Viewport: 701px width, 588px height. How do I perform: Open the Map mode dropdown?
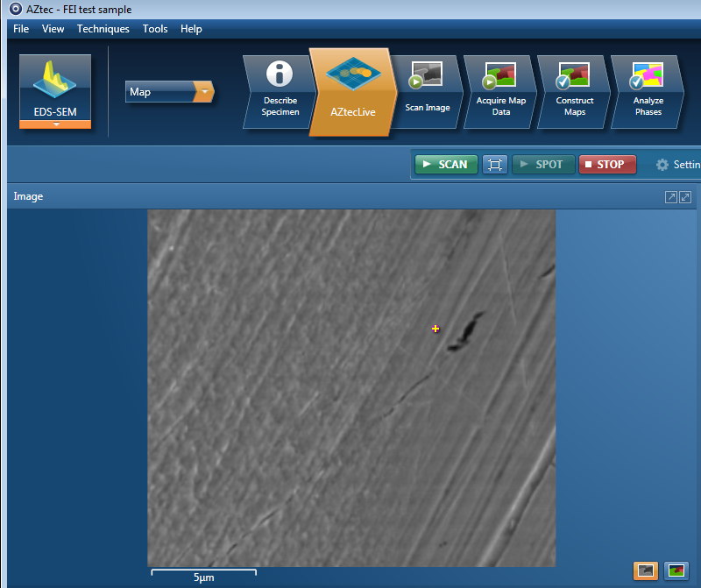(x=170, y=92)
